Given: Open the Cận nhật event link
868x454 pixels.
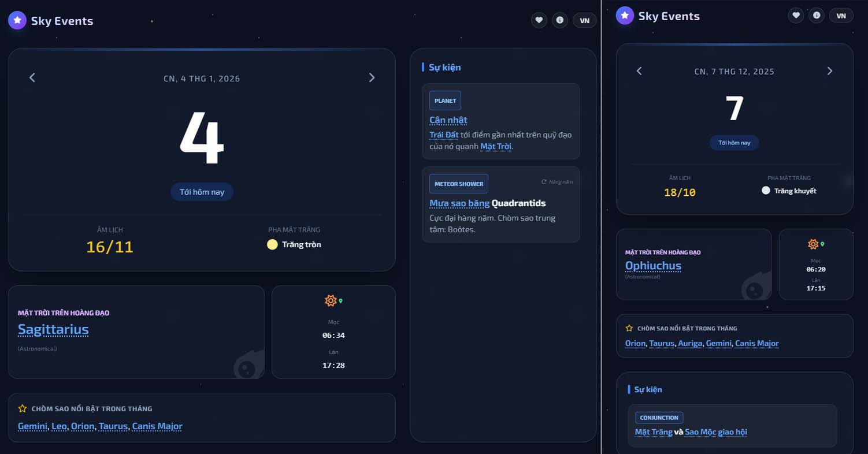Looking at the screenshot, I should coord(448,120).
